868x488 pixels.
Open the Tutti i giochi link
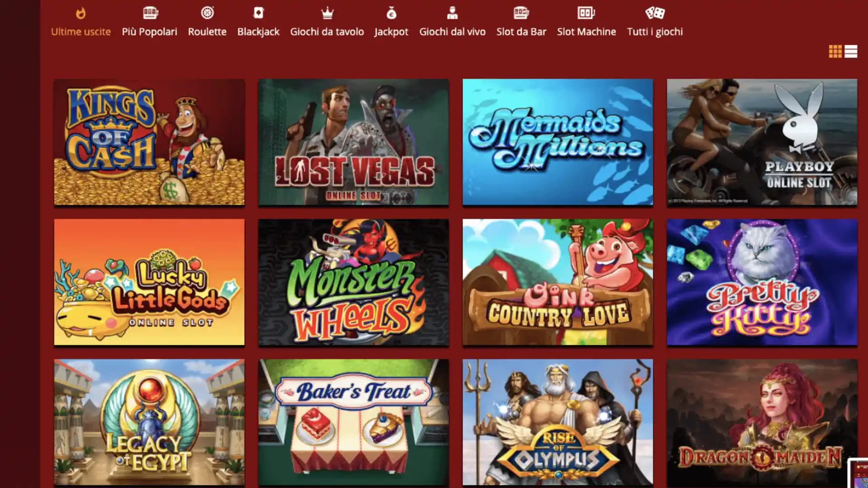(655, 32)
